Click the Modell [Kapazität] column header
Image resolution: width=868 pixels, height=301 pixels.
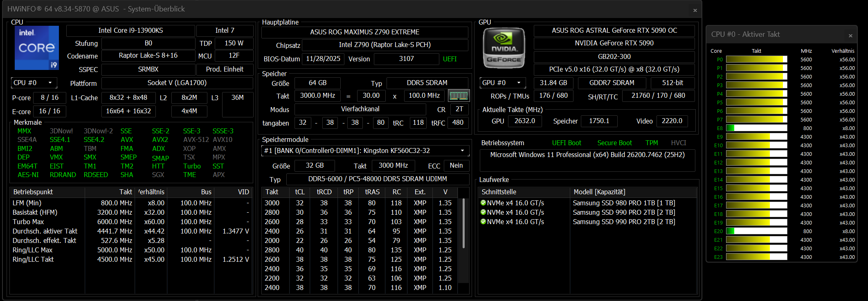pos(633,192)
